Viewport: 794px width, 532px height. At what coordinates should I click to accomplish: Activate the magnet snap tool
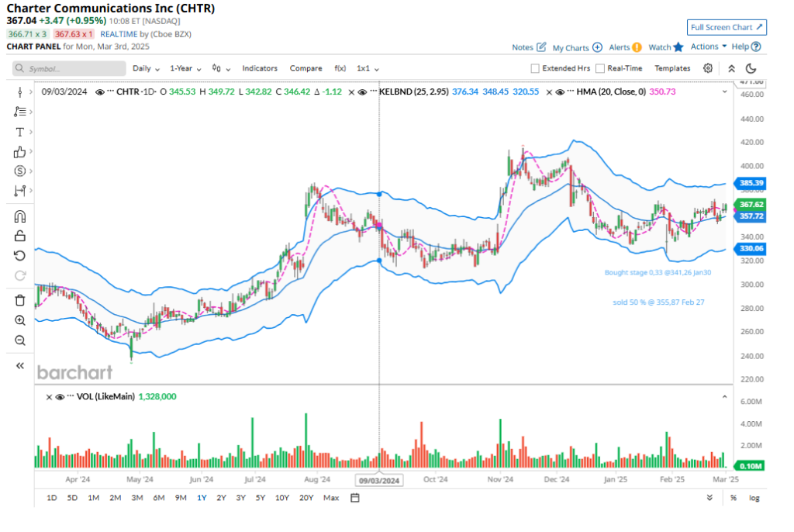[x=20, y=216]
